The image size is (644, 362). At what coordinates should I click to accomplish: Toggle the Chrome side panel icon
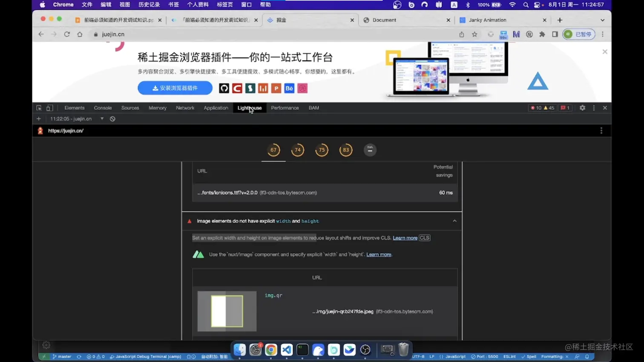click(x=555, y=34)
